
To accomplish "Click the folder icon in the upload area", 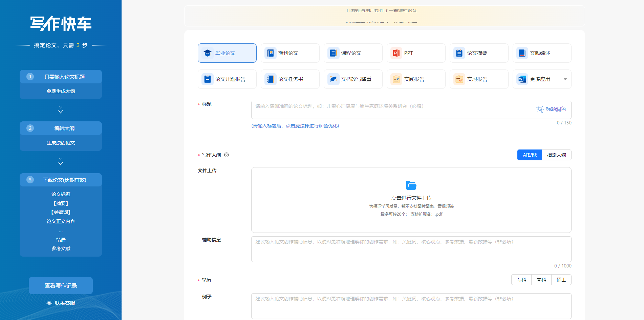I will tap(411, 186).
